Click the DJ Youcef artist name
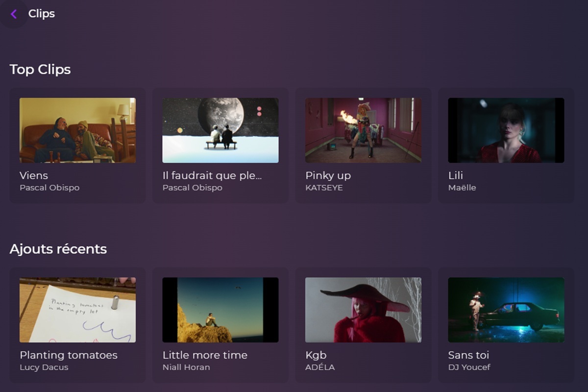 (x=469, y=367)
